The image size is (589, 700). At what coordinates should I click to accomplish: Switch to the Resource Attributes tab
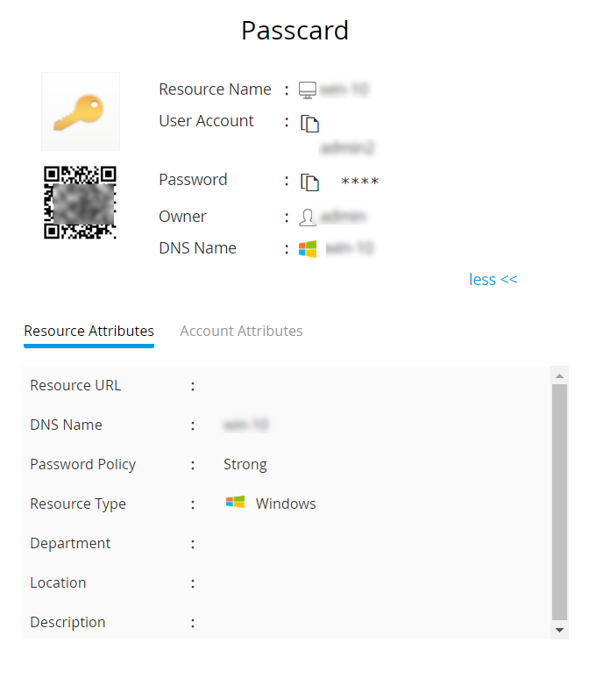89,332
